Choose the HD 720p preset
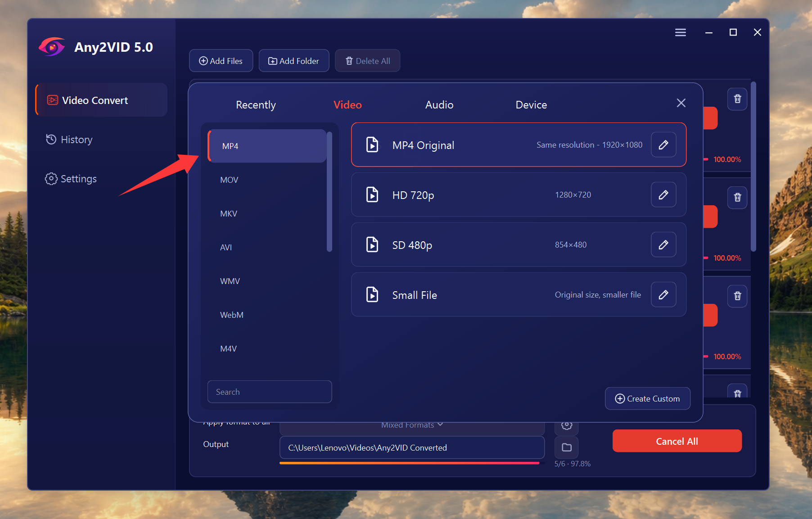This screenshot has height=519, width=812. point(519,195)
